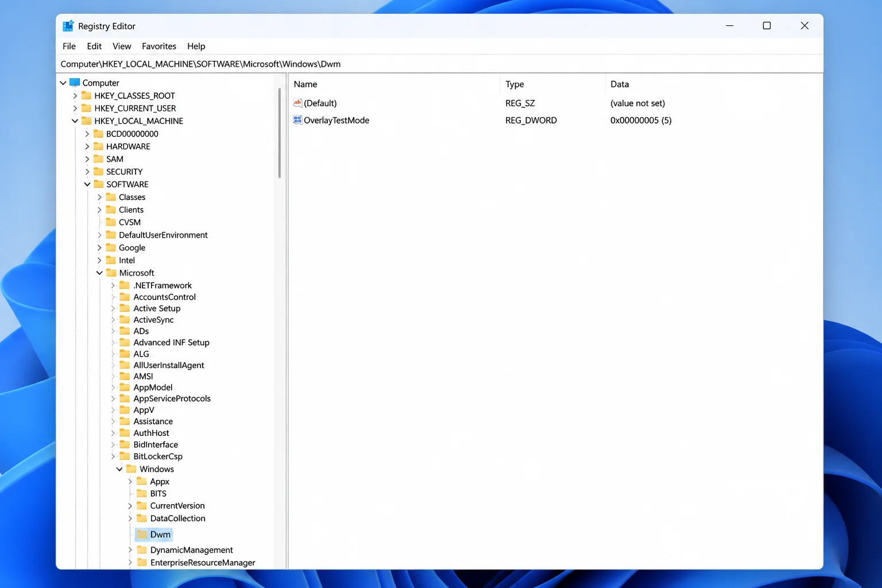
Task: Click the SAM folder icon
Action: point(99,158)
